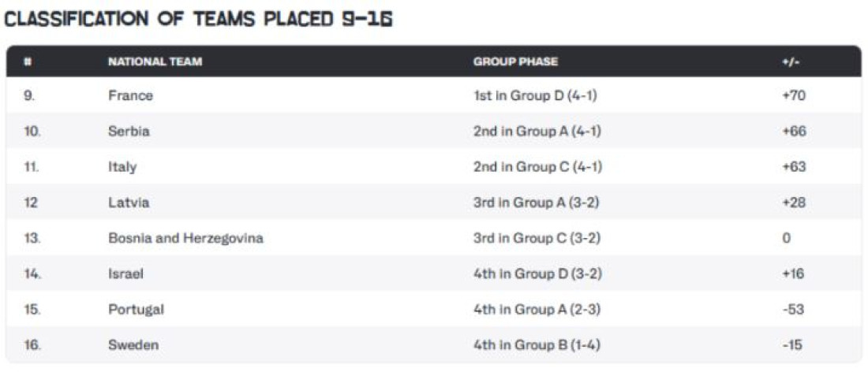868x383 pixels.
Task: Click the GROUP PHASE column header
Action: [x=515, y=62]
